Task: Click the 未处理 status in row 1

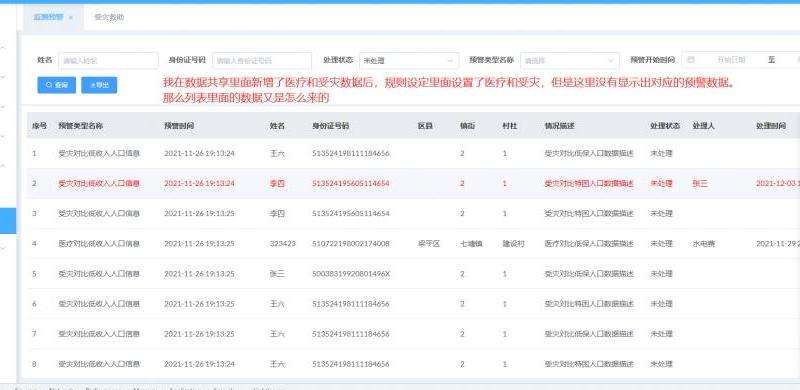Action: [x=661, y=153]
